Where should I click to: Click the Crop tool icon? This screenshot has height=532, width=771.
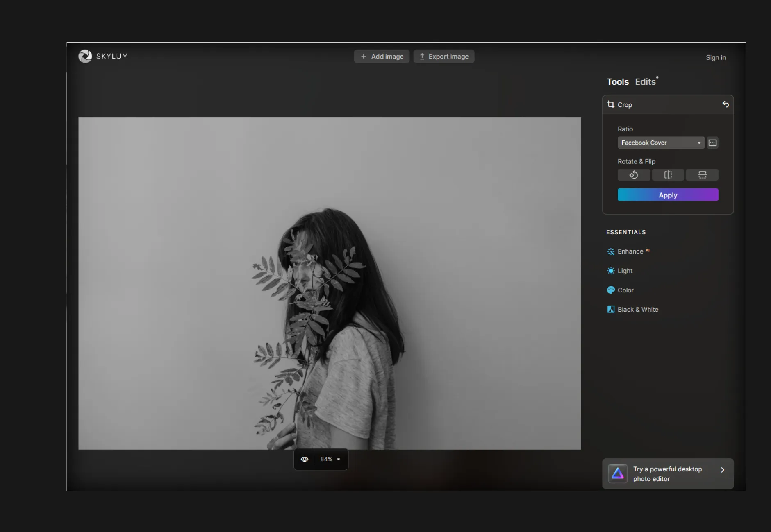point(611,104)
